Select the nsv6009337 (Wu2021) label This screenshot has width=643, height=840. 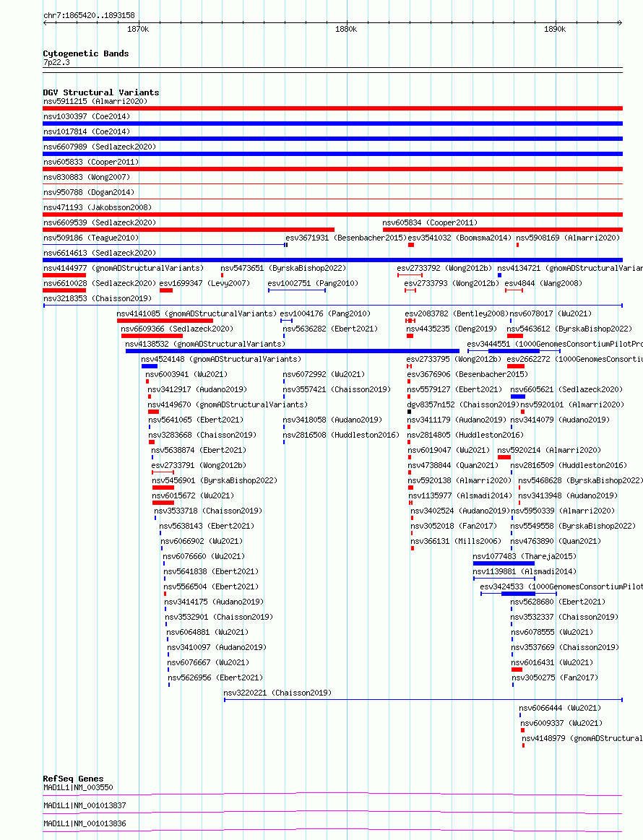click(x=561, y=723)
